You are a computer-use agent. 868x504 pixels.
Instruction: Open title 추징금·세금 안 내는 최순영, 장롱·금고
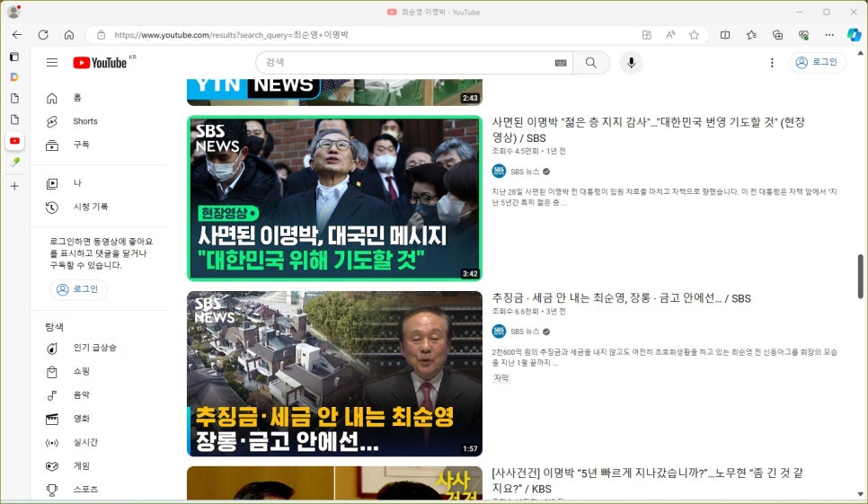coord(621,298)
